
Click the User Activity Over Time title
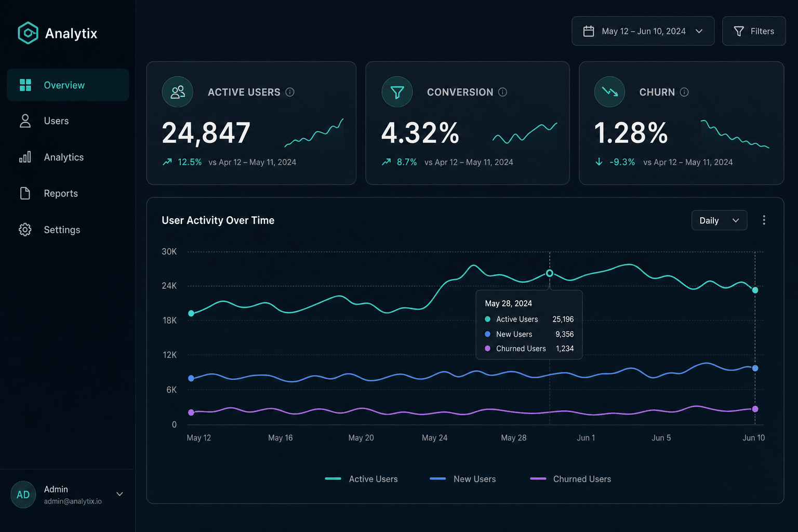[218, 220]
